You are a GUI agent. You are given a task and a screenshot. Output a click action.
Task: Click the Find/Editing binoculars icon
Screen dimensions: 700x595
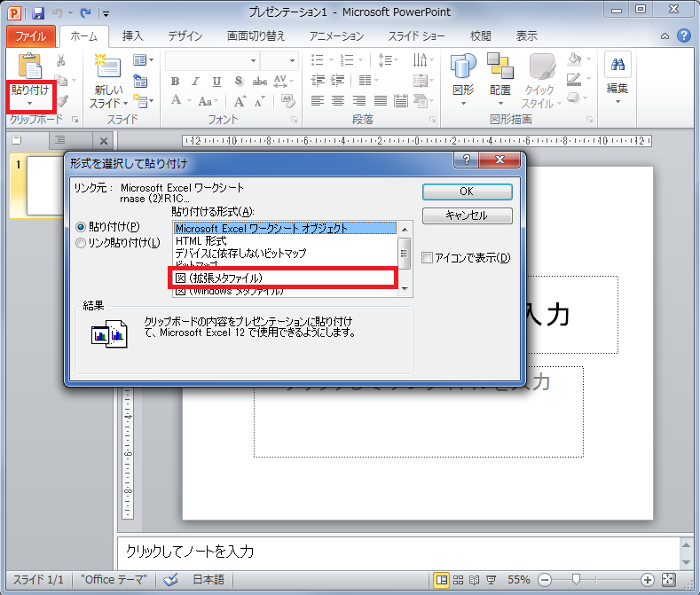point(617,66)
